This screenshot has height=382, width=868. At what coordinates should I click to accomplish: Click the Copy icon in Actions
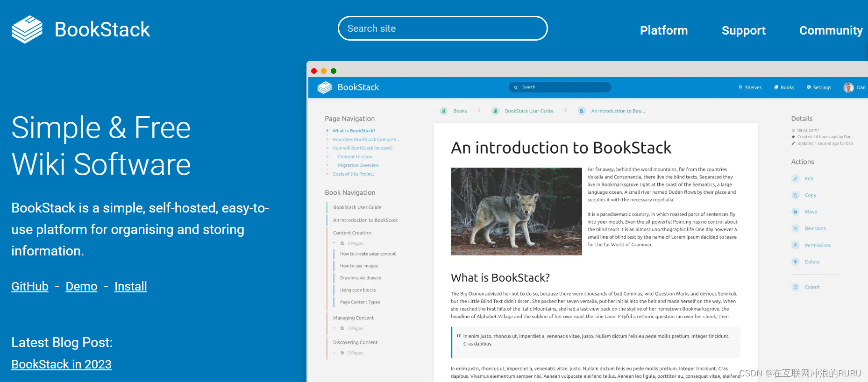795,195
